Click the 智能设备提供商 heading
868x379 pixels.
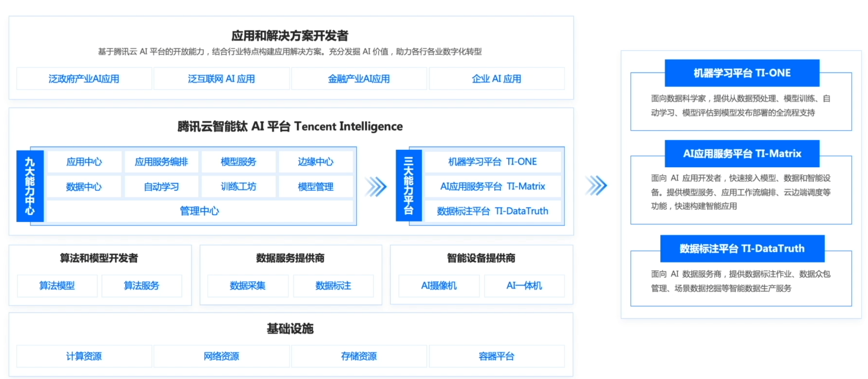tap(481, 258)
